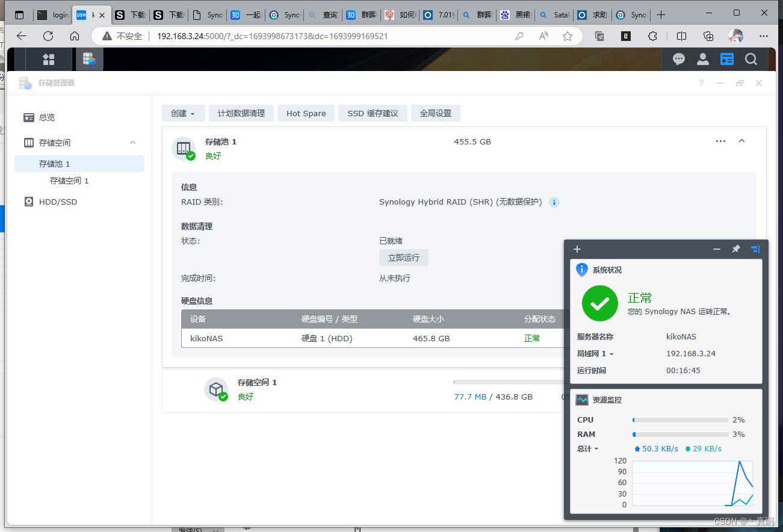
Task: Click the 硬盘大小 column header
Action: 429,319
